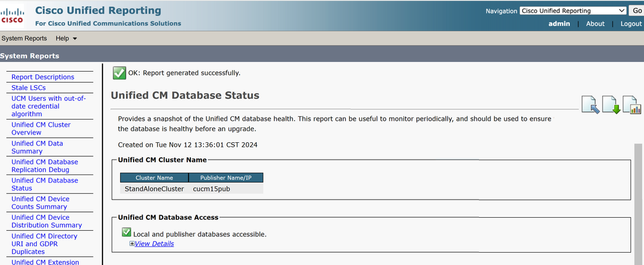Screen dimensions: 644x265
Task: Click the Publisher Name/IP column header
Action: click(x=225, y=178)
